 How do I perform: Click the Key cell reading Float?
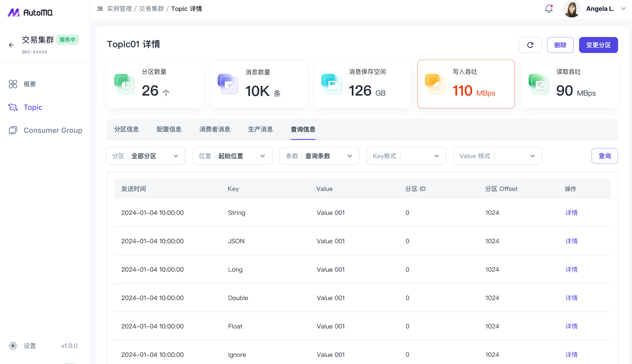click(x=235, y=326)
